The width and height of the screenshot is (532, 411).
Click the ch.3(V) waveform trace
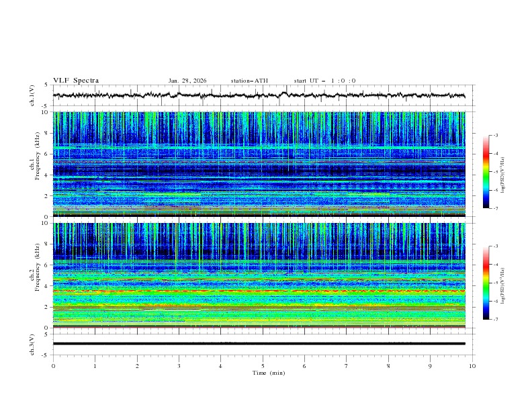click(262, 343)
